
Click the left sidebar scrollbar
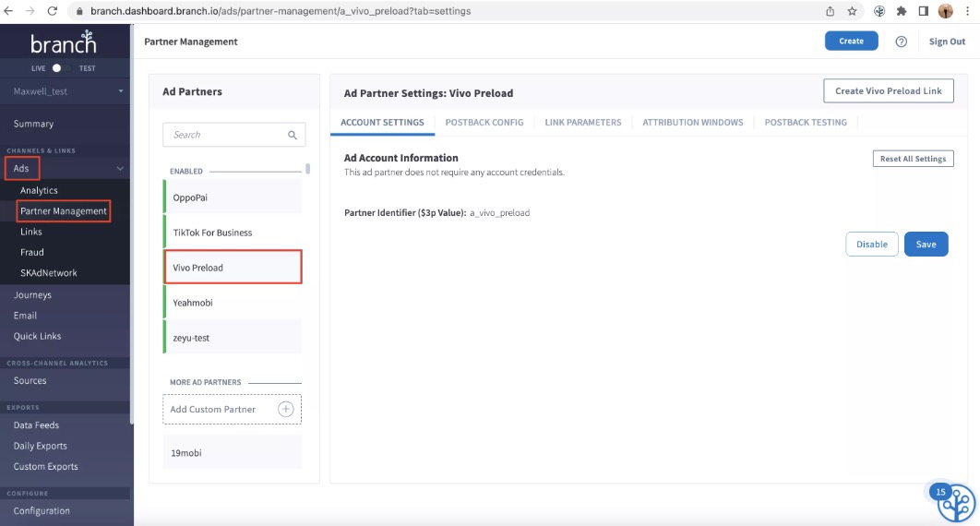(131, 225)
